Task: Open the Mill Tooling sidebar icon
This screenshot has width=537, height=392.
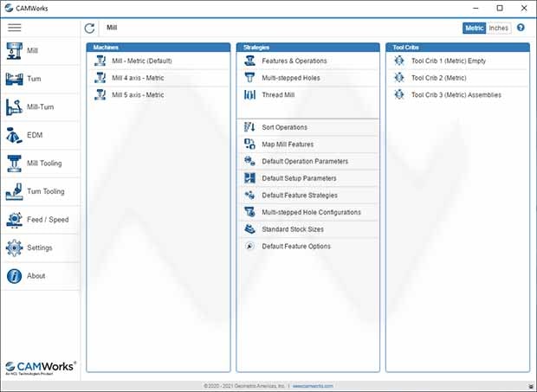Action: tap(15, 164)
